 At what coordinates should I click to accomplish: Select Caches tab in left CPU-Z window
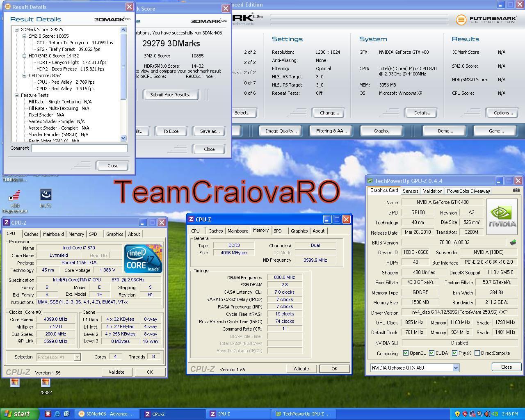click(31, 234)
